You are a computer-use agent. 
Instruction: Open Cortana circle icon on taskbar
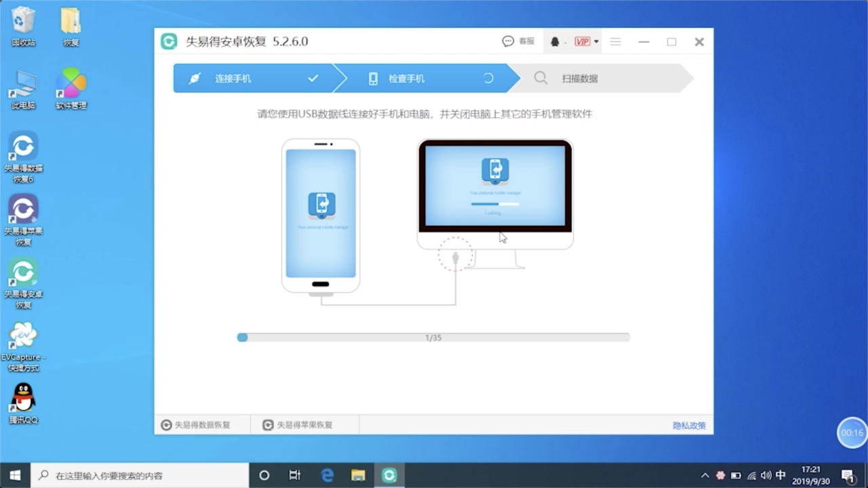coord(264,475)
